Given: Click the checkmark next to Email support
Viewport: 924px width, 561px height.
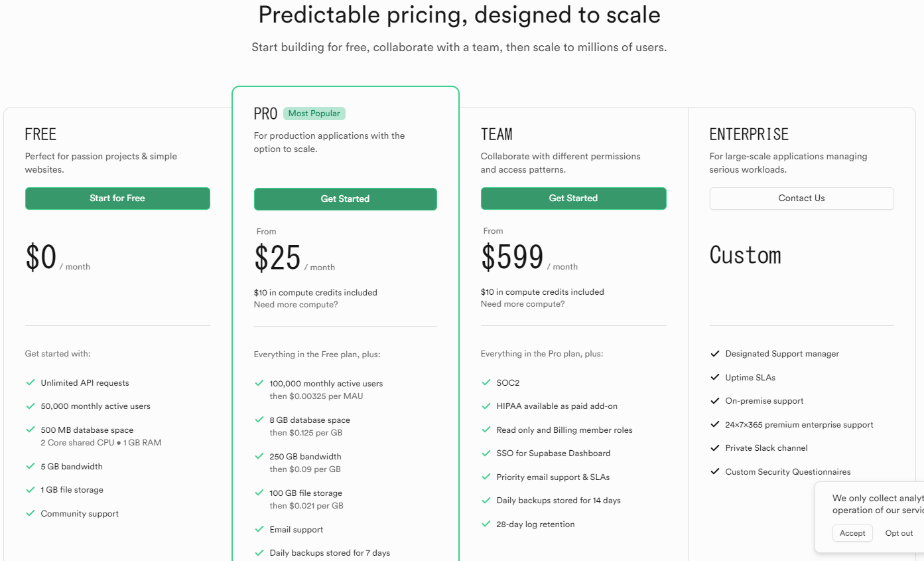Looking at the screenshot, I should pyautogui.click(x=259, y=529).
